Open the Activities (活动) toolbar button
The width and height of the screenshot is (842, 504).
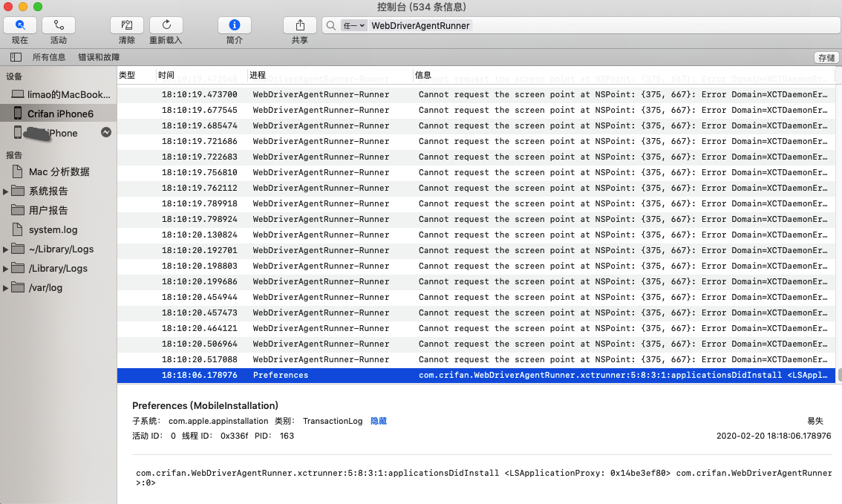click(59, 25)
